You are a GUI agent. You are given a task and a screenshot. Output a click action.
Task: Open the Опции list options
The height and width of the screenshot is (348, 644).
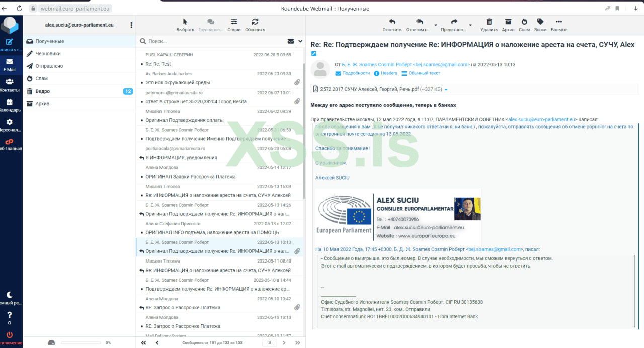point(234,25)
